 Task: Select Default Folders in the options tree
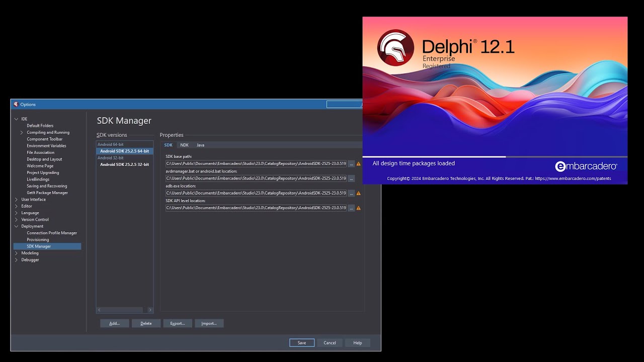point(40,126)
